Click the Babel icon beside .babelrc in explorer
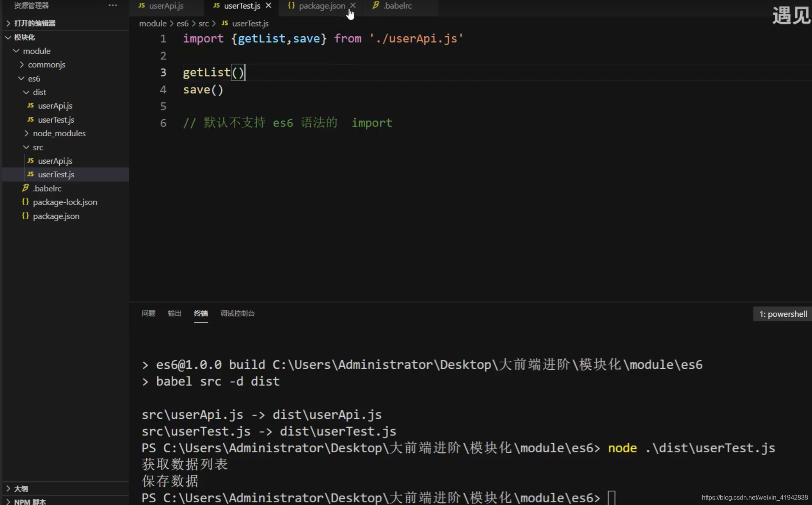This screenshot has width=812, height=505. (25, 188)
